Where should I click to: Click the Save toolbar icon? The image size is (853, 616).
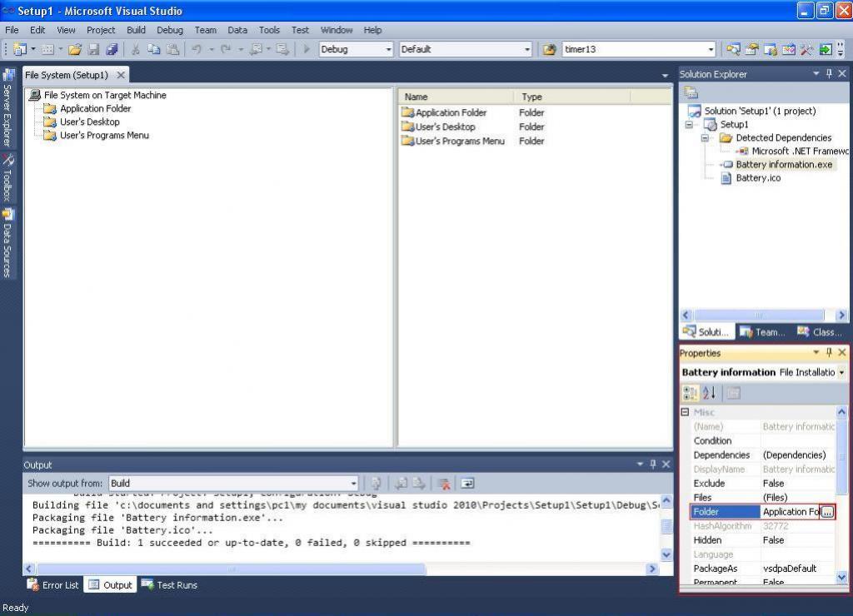click(x=93, y=49)
